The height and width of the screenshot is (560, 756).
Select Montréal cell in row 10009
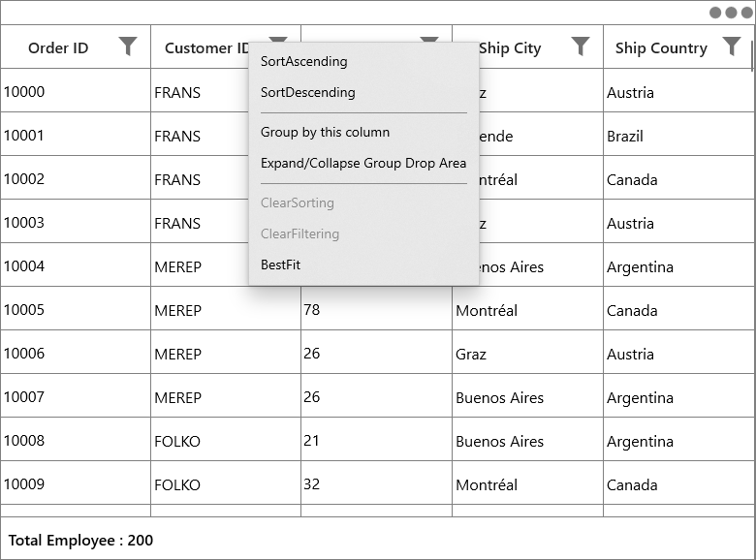coord(527,482)
